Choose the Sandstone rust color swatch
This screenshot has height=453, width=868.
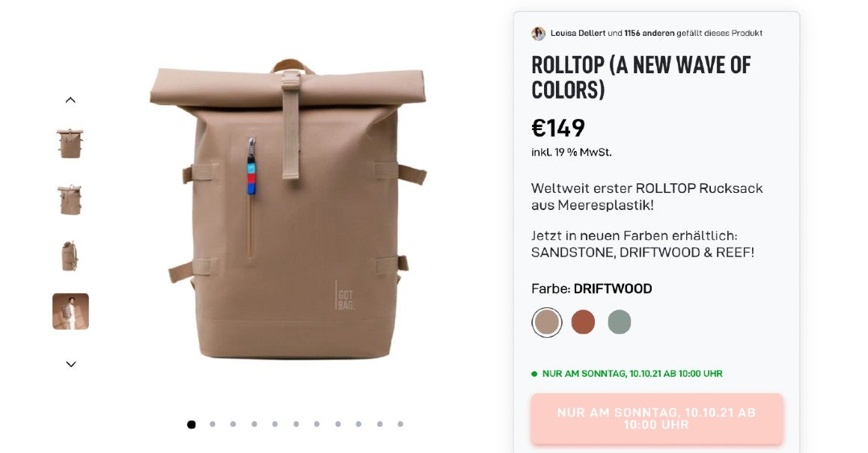pos(583,322)
